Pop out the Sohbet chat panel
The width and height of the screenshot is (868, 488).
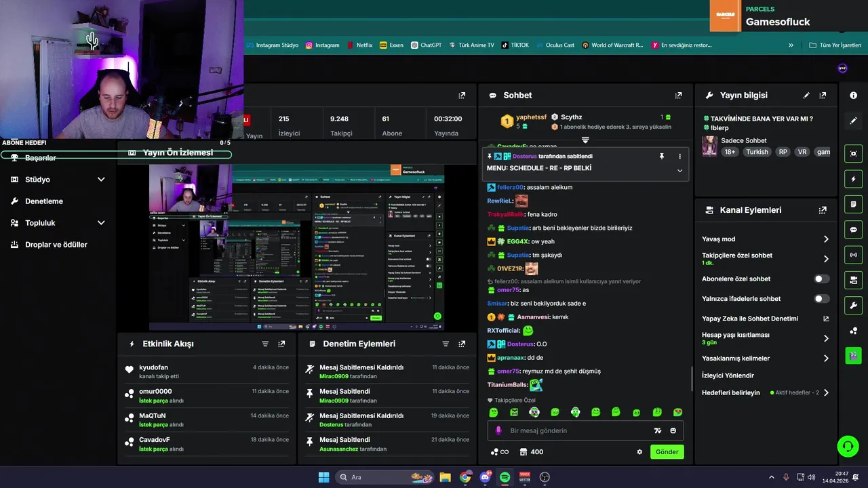pyautogui.click(x=678, y=96)
